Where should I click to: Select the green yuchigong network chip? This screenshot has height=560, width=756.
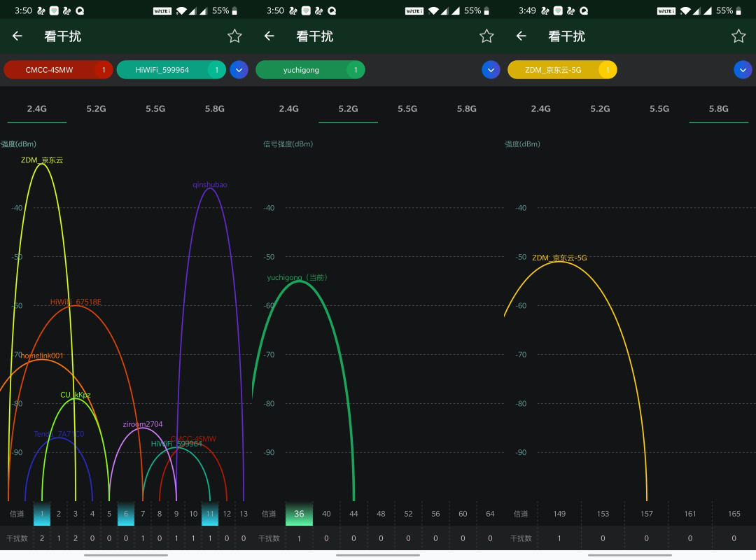311,70
